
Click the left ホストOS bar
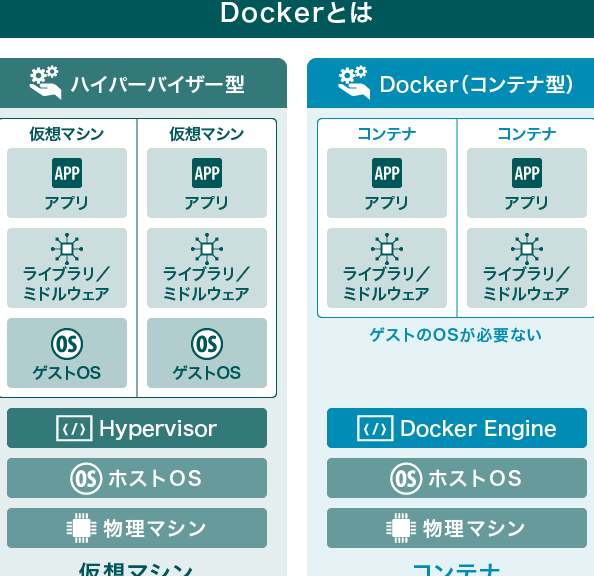pos(137,478)
